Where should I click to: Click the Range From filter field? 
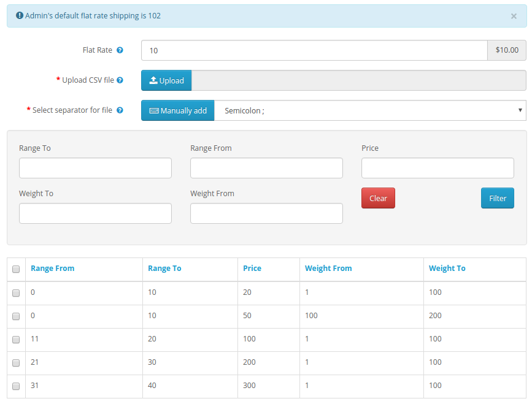[x=266, y=168]
